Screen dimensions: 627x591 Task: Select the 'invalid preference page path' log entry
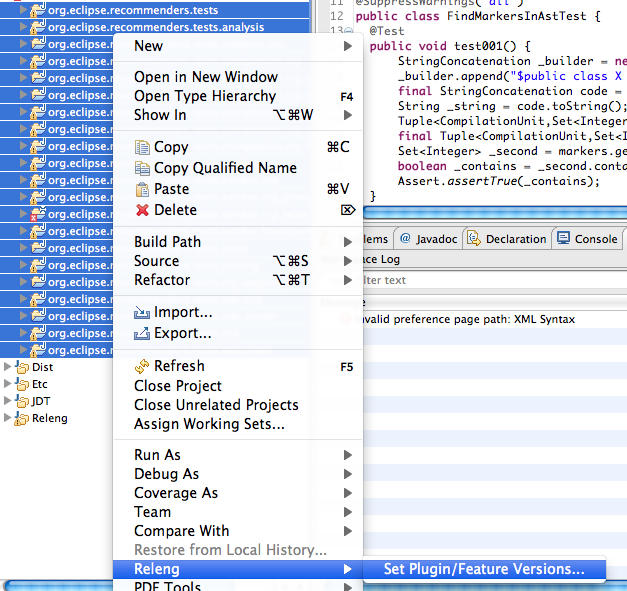point(494,319)
